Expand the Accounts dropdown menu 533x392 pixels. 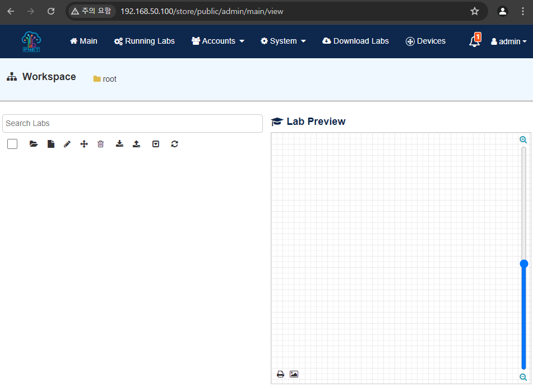pyautogui.click(x=218, y=41)
